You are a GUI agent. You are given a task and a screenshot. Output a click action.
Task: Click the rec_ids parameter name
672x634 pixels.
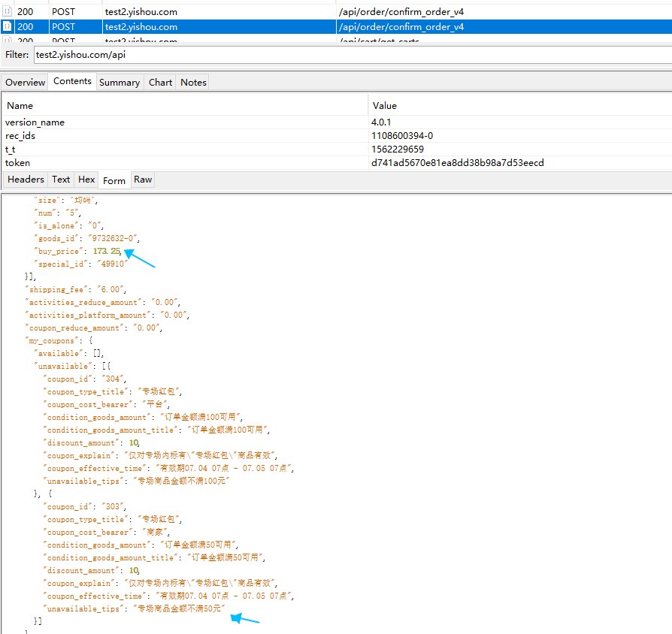pos(20,136)
